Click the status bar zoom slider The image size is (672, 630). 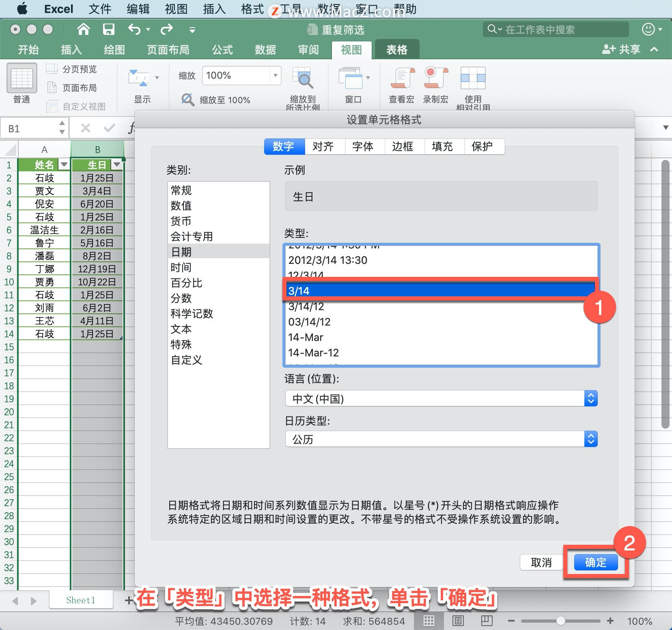point(560,621)
